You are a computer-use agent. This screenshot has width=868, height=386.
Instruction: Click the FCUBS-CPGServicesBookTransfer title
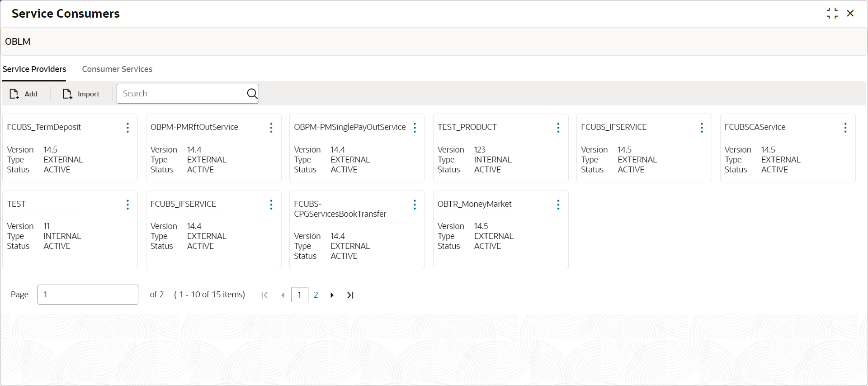click(x=340, y=209)
